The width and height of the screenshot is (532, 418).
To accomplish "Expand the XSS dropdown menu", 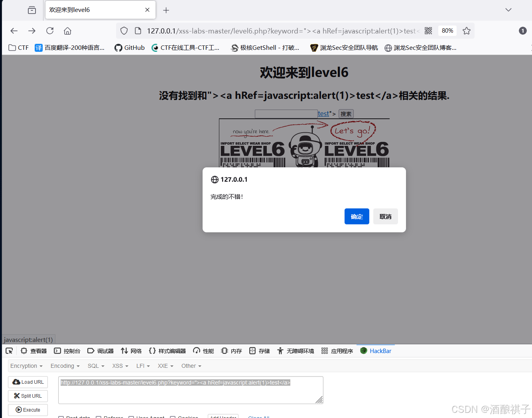I will (120, 366).
